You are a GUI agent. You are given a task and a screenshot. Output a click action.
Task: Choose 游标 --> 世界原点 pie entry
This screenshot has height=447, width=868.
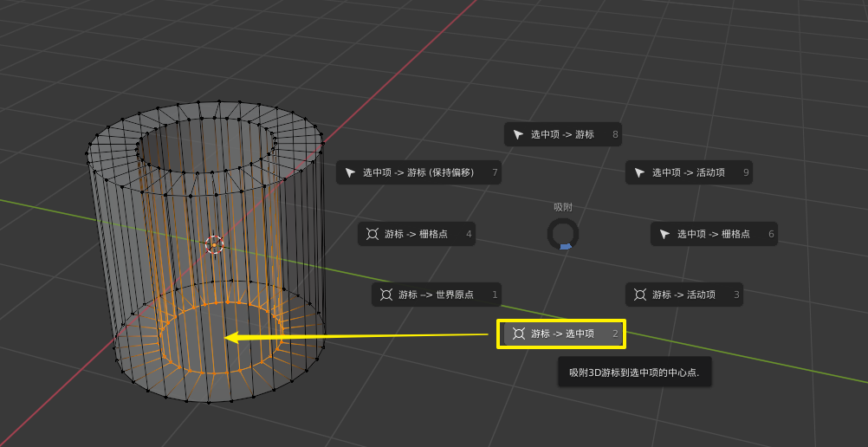point(436,295)
